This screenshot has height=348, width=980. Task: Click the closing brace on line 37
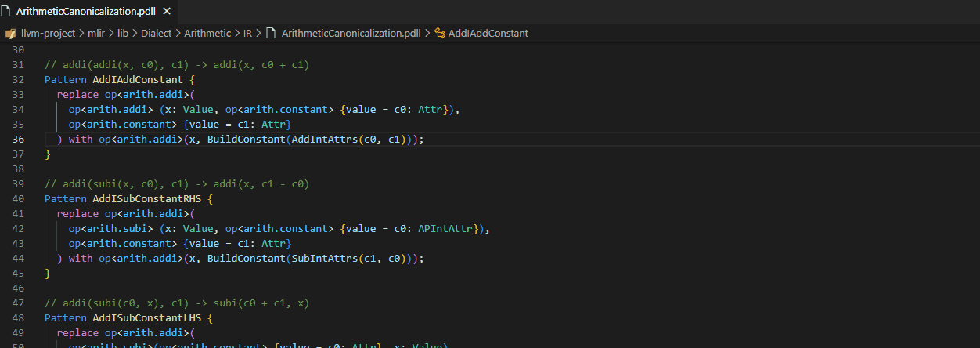[48, 154]
